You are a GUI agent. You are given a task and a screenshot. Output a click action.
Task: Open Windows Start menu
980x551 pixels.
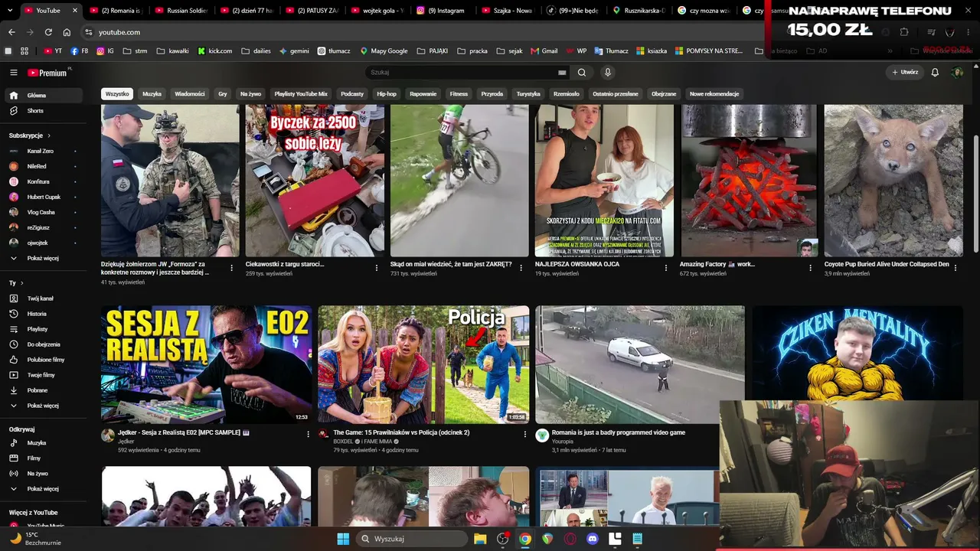point(343,539)
